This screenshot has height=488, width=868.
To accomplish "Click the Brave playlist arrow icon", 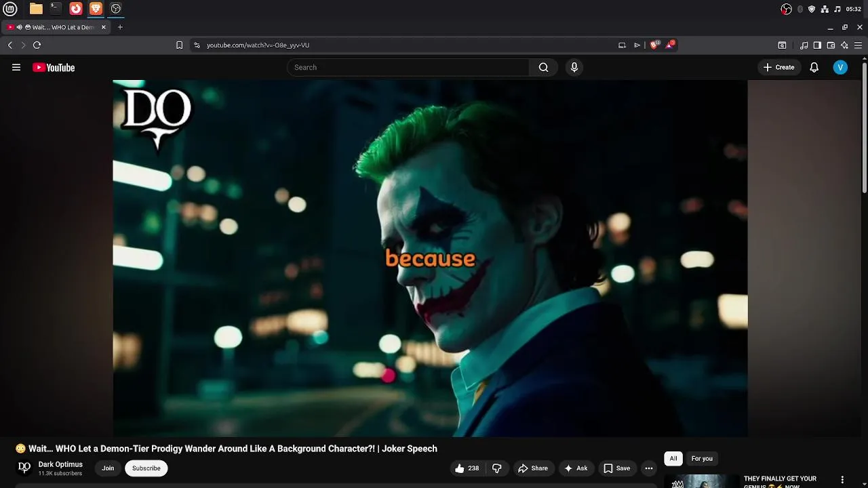I will (637, 45).
